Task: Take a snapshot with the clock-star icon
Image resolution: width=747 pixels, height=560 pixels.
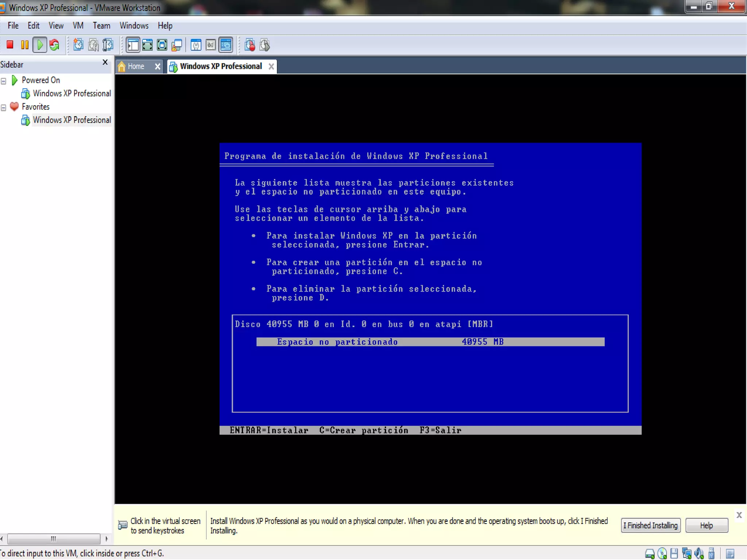Action: click(x=78, y=45)
